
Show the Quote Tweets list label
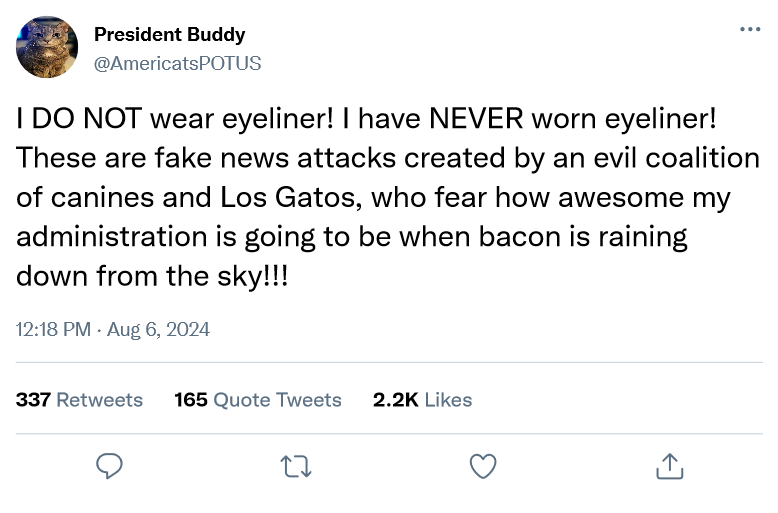[277, 400]
